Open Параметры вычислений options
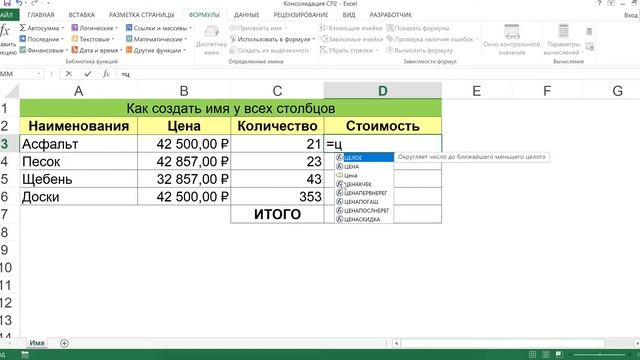 click(x=564, y=40)
